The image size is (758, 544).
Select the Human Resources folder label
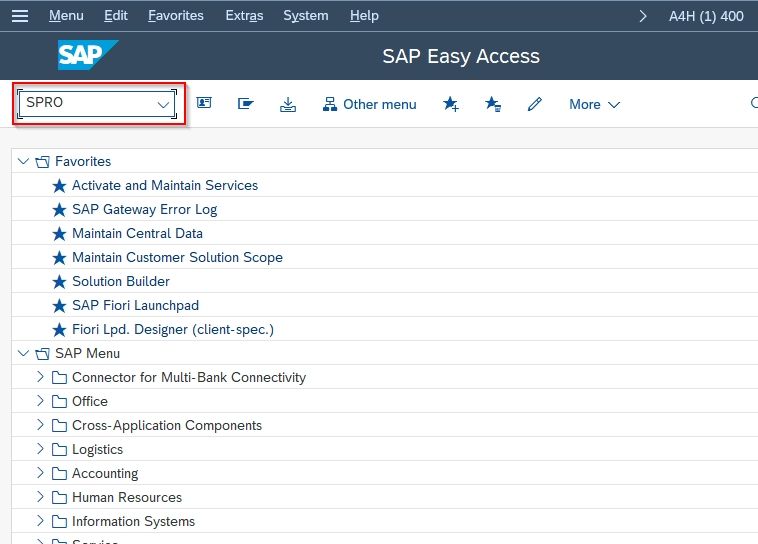pos(127,498)
